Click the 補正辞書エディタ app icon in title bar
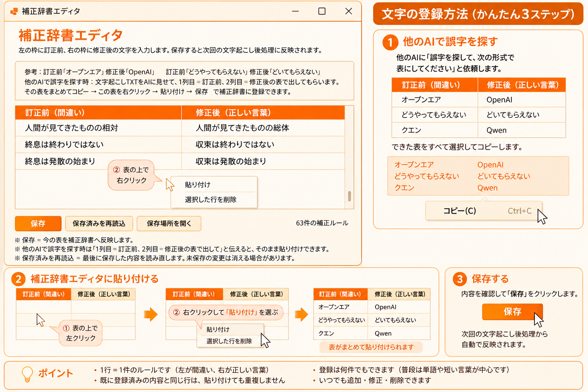The image size is (588, 392). [14, 11]
